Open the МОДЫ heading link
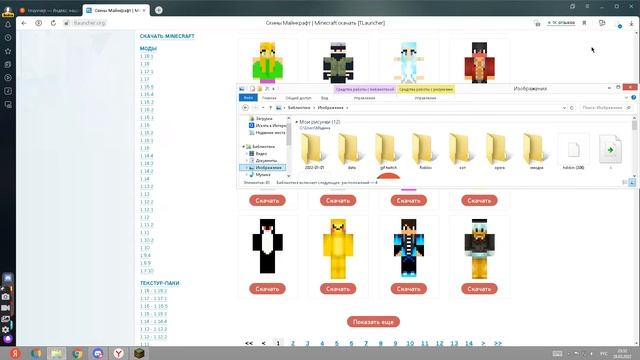 (x=148, y=48)
